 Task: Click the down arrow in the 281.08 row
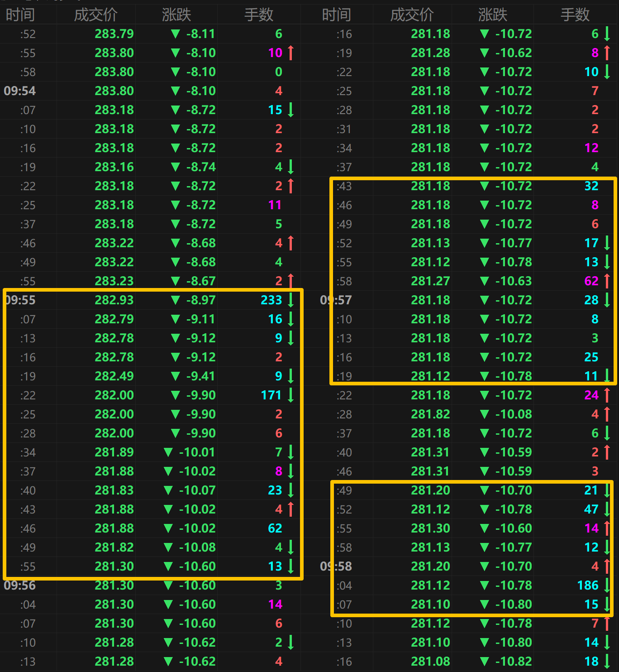pyautogui.click(x=607, y=661)
